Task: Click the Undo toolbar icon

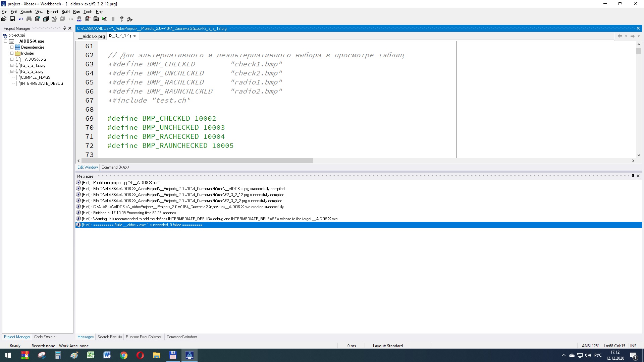Action: pyautogui.click(x=21, y=19)
